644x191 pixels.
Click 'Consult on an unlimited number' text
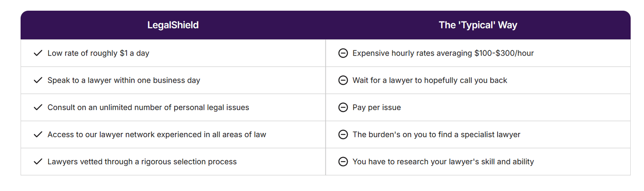(x=148, y=108)
